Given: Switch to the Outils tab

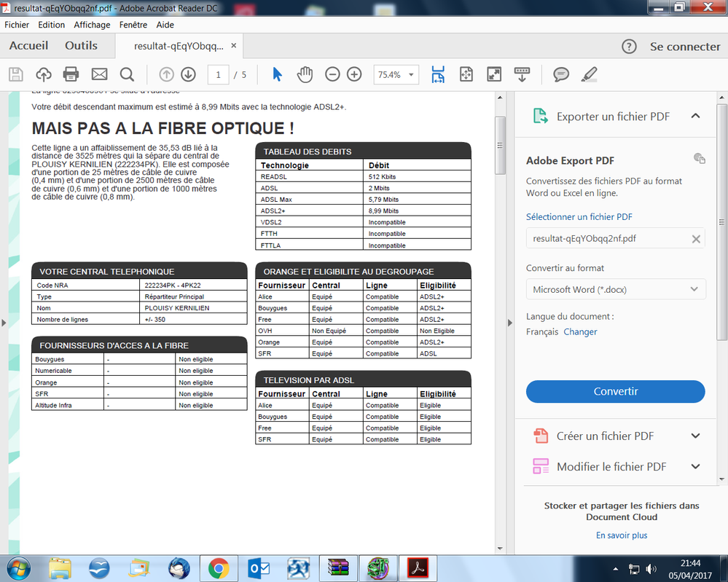Looking at the screenshot, I should pyautogui.click(x=81, y=46).
